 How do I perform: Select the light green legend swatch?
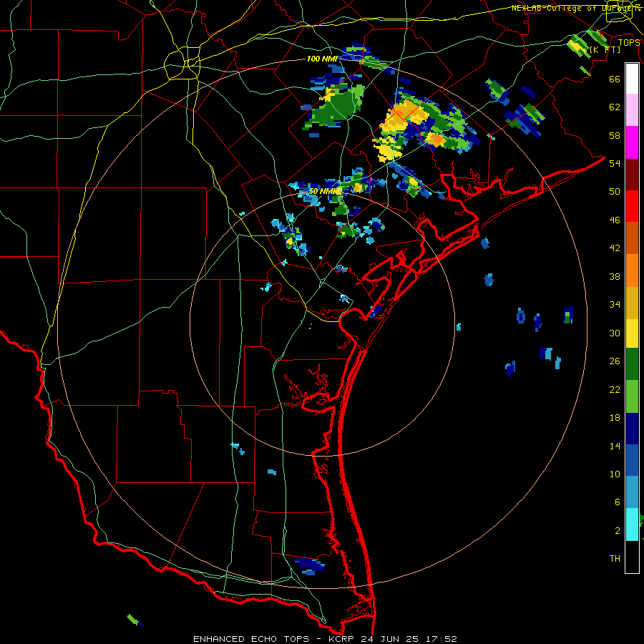[x=632, y=396]
